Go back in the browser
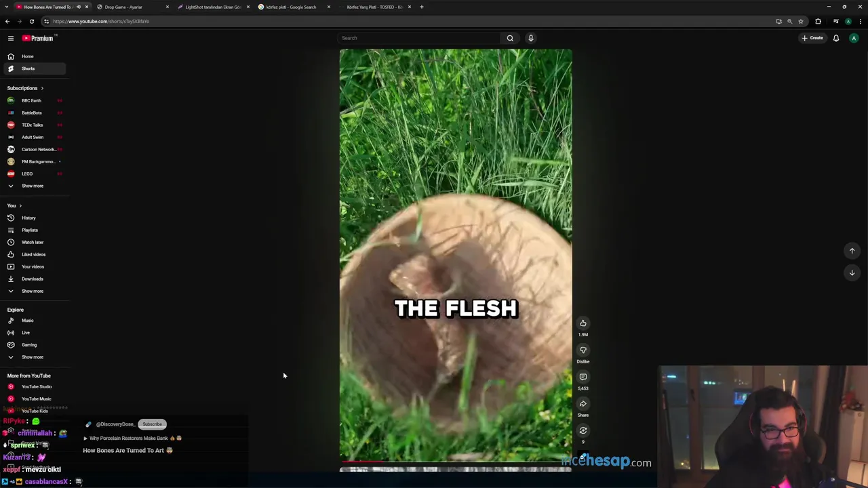 (7, 21)
